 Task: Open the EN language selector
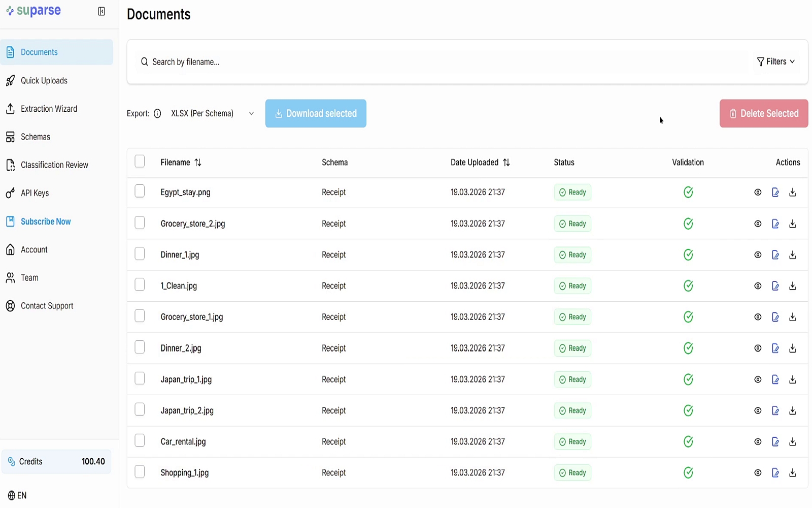(17, 495)
